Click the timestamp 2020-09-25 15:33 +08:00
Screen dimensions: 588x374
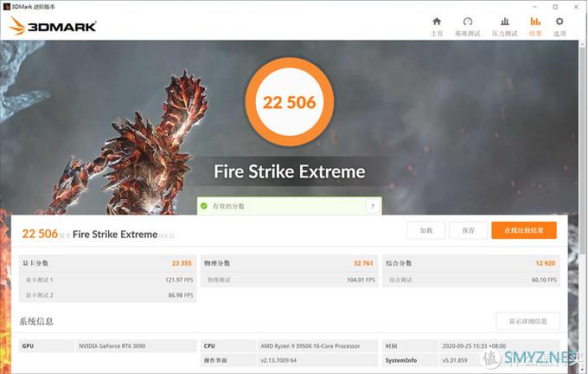pyautogui.click(x=474, y=345)
